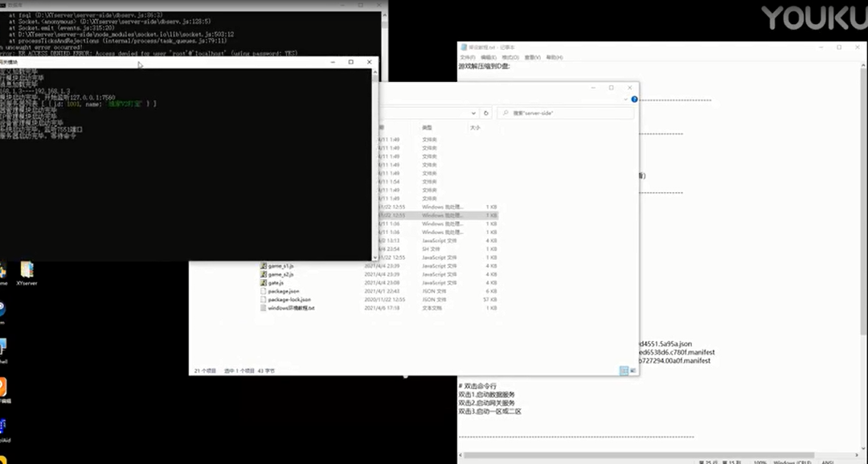Switch Explorer to large icons view
The height and width of the screenshot is (464, 868).
point(632,371)
